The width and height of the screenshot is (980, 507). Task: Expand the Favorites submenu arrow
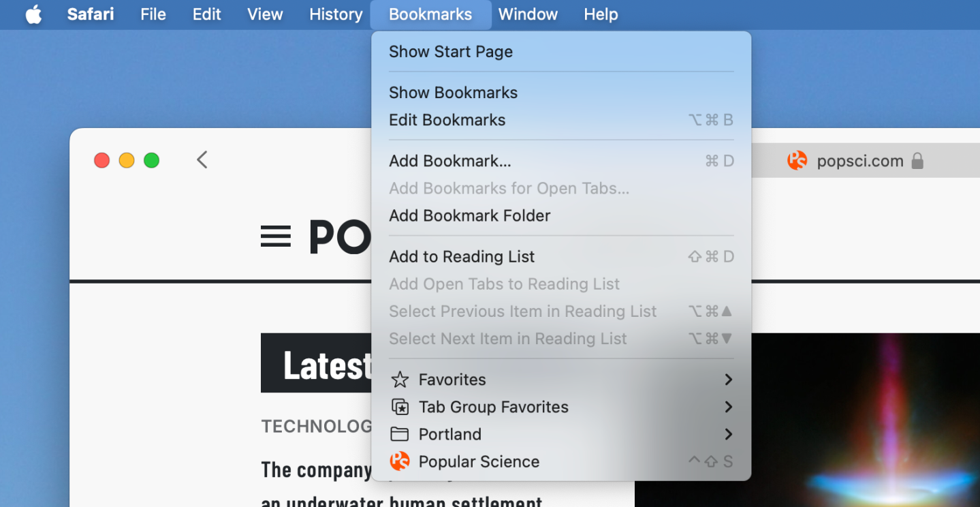(x=728, y=380)
